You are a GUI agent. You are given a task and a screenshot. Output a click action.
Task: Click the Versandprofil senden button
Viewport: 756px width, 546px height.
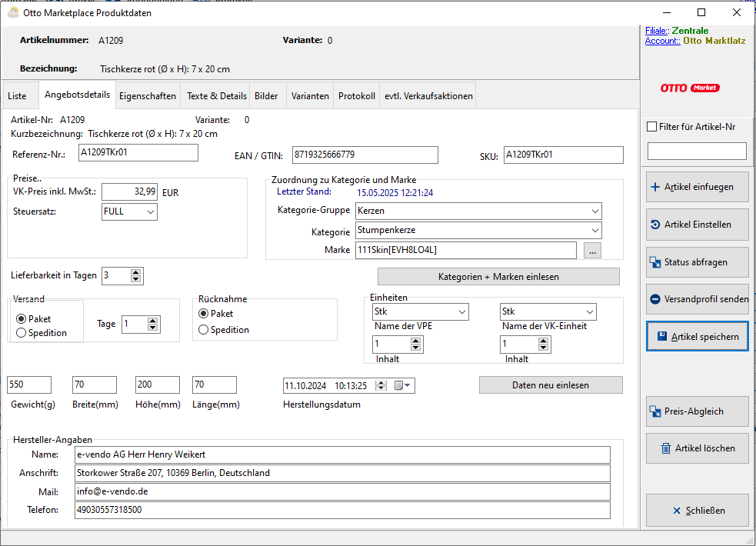coord(698,299)
